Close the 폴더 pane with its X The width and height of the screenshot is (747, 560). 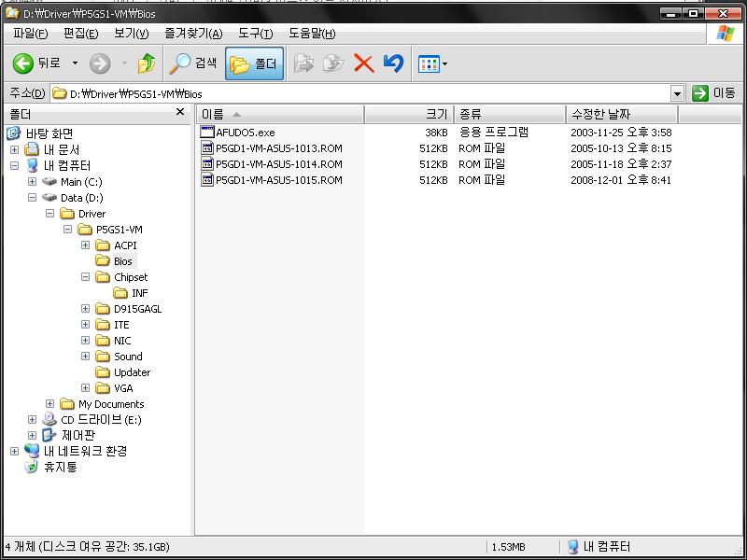point(180,112)
